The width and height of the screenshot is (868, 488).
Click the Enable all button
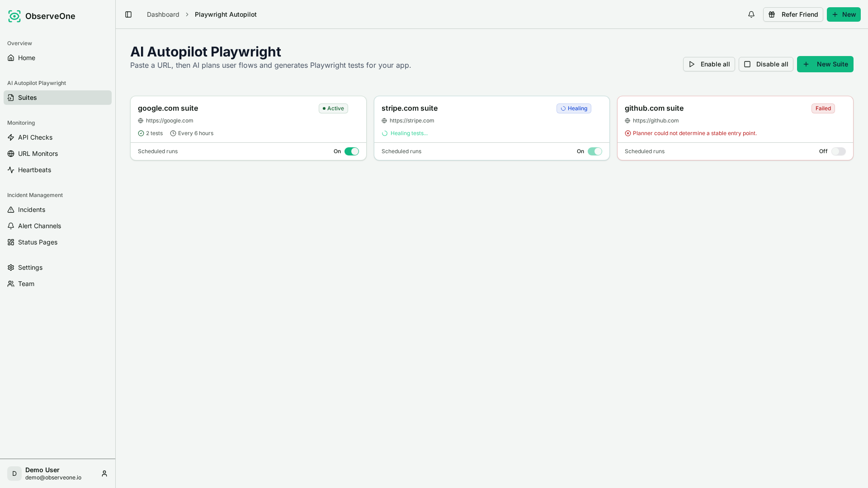point(709,64)
